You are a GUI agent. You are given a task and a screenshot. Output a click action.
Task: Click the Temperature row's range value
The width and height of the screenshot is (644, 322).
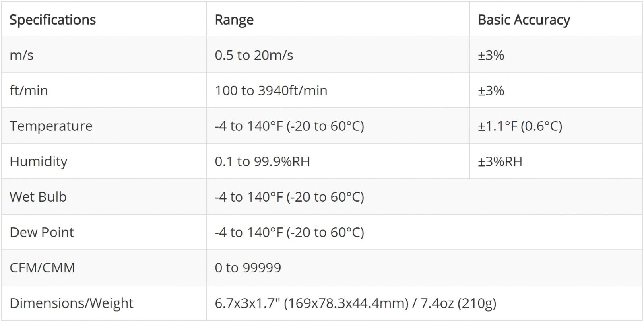[x=289, y=126]
